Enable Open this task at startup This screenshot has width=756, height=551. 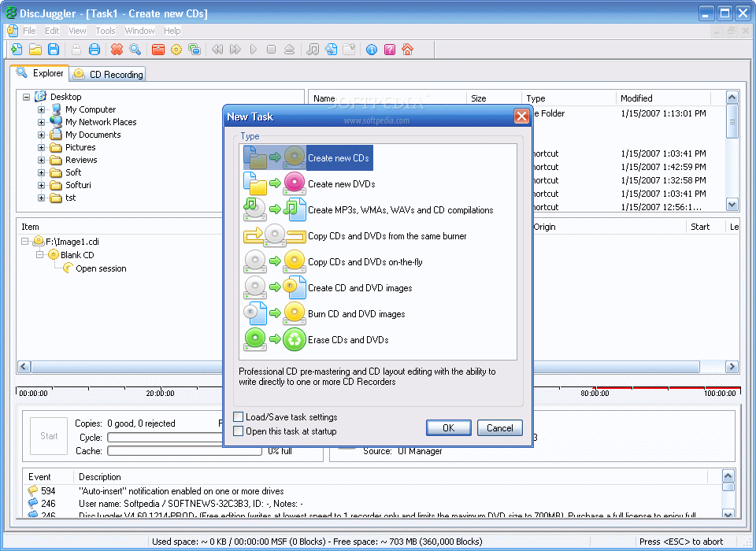coord(238,431)
